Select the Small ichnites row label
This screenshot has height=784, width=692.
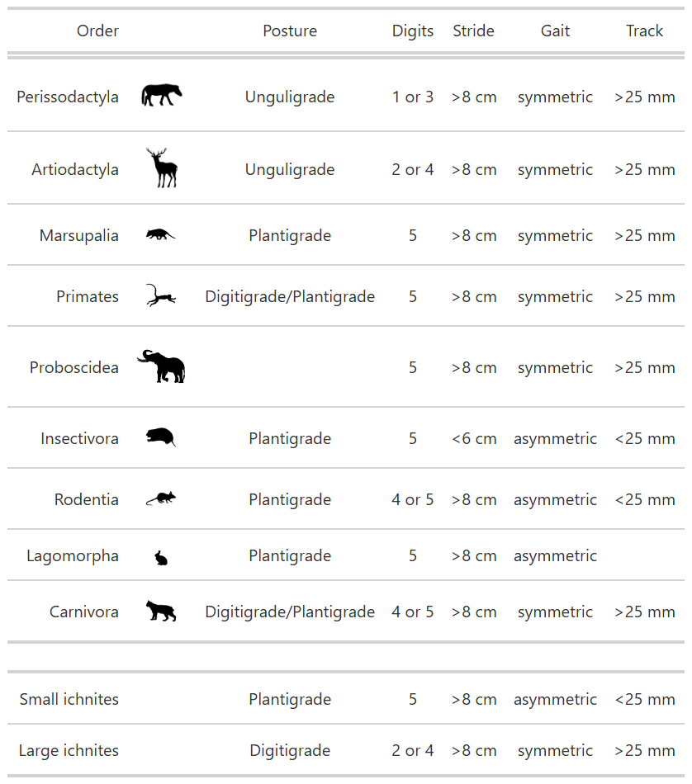(x=69, y=700)
